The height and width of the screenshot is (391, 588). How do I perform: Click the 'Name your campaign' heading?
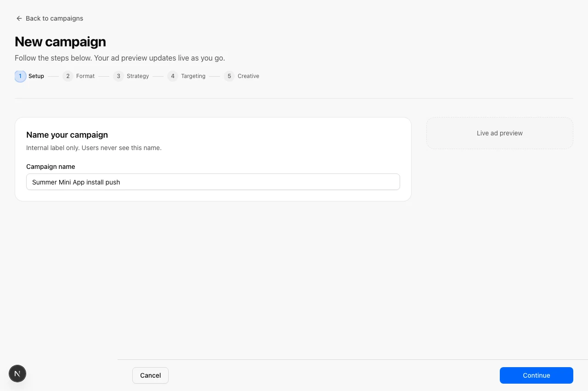[x=67, y=135]
